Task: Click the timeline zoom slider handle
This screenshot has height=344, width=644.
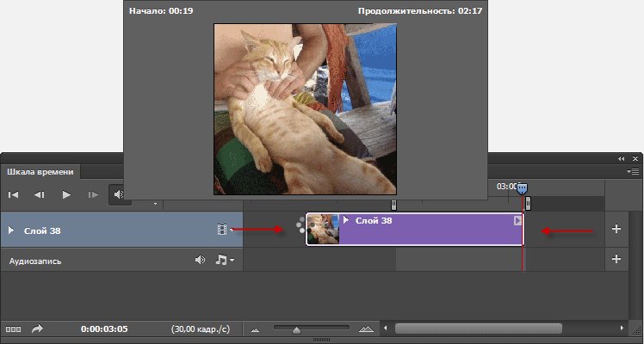Action: [x=296, y=329]
